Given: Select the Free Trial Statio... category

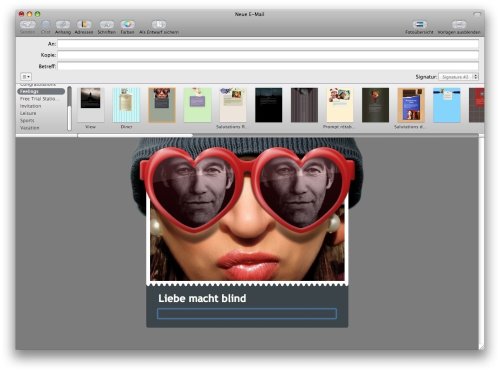Looking at the screenshot, I should (39, 99).
